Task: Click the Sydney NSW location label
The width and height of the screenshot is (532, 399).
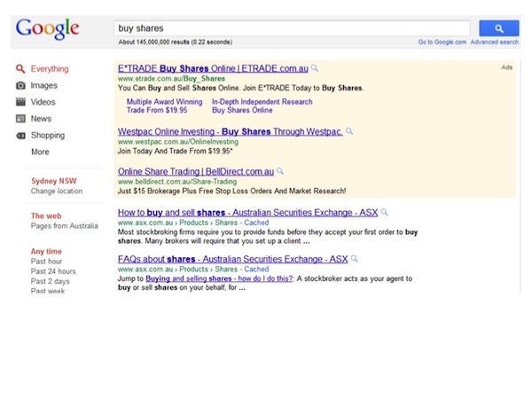Action: coord(54,181)
